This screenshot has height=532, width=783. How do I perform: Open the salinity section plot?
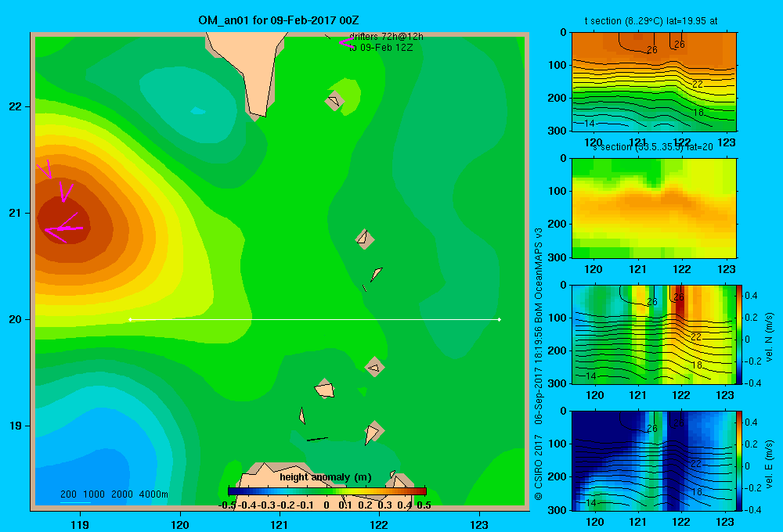tap(654, 208)
